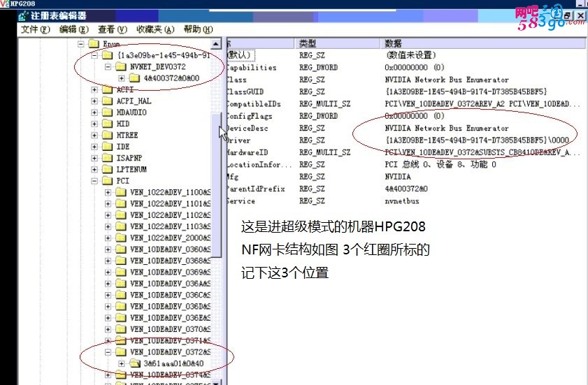Select the Service value entry
Image resolution: width=588 pixels, height=385 pixels.
(x=241, y=201)
